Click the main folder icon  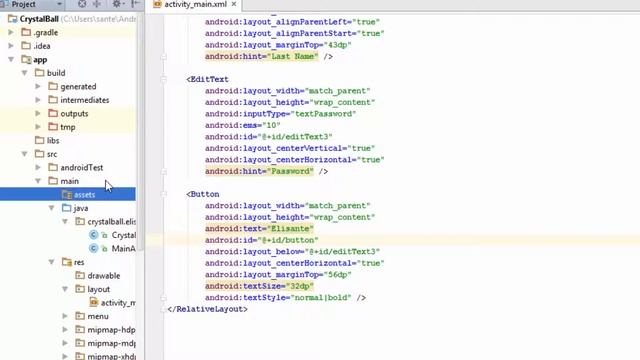[x=53, y=180]
